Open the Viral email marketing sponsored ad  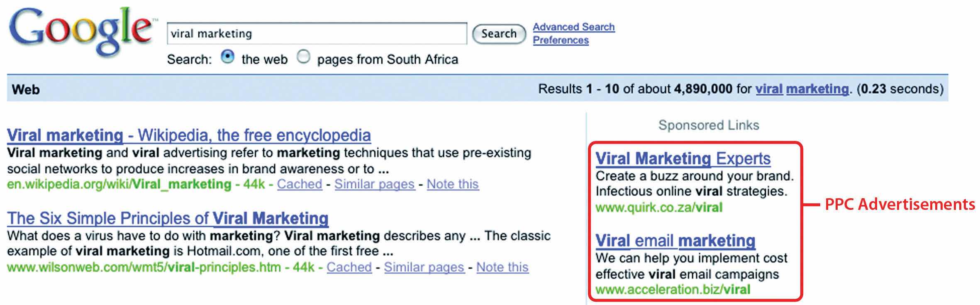click(x=675, y=241)
